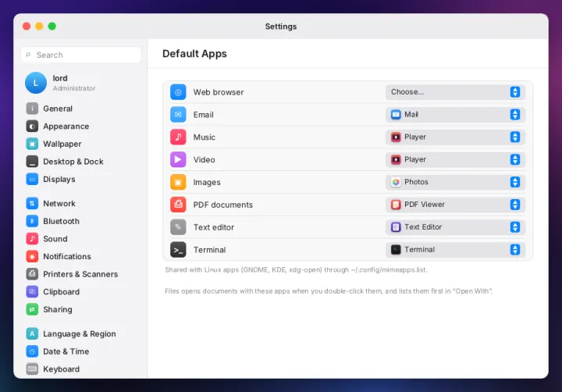Open Language & Region settings
562x392 pixels.
82,333
